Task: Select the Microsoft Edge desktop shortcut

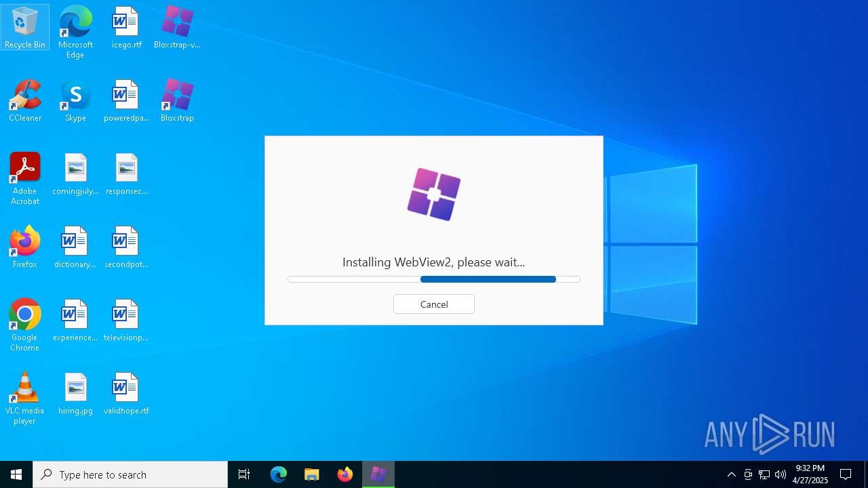Action: click(x=75, y=32)
